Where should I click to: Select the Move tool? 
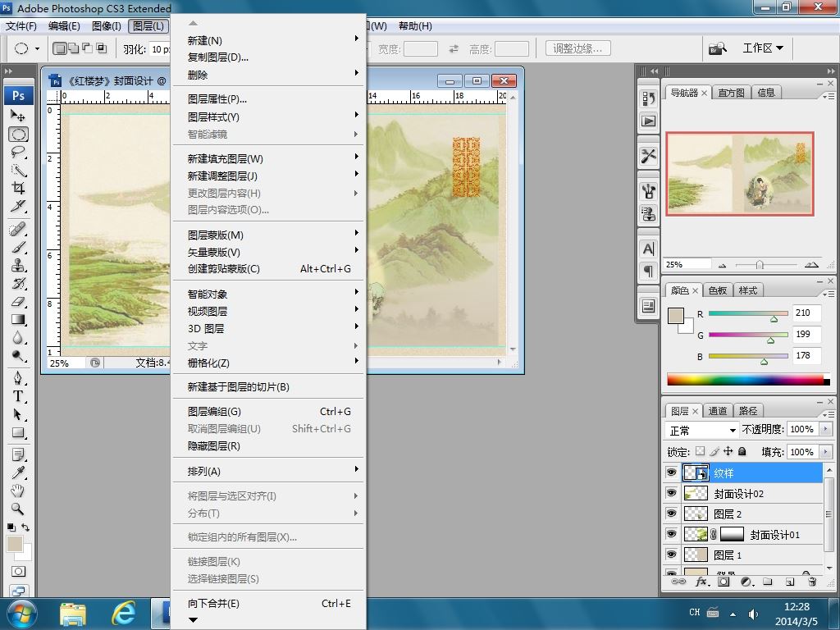pos(18,115)
